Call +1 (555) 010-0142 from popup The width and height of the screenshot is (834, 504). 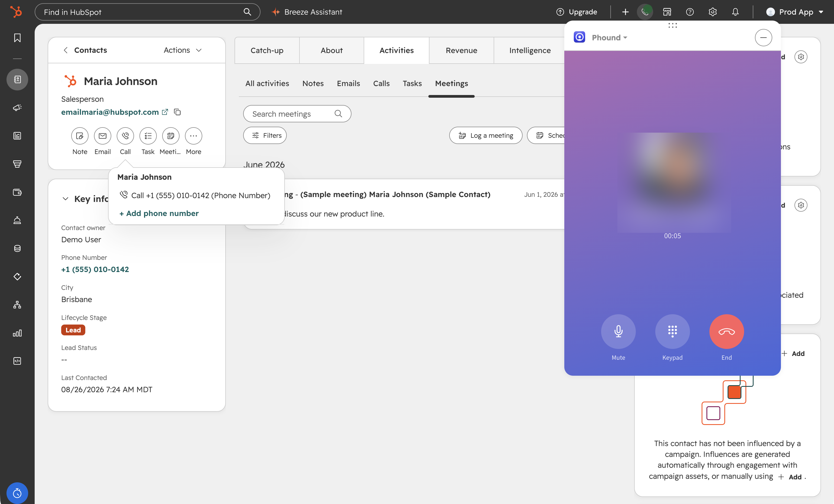tap(195, 195)
